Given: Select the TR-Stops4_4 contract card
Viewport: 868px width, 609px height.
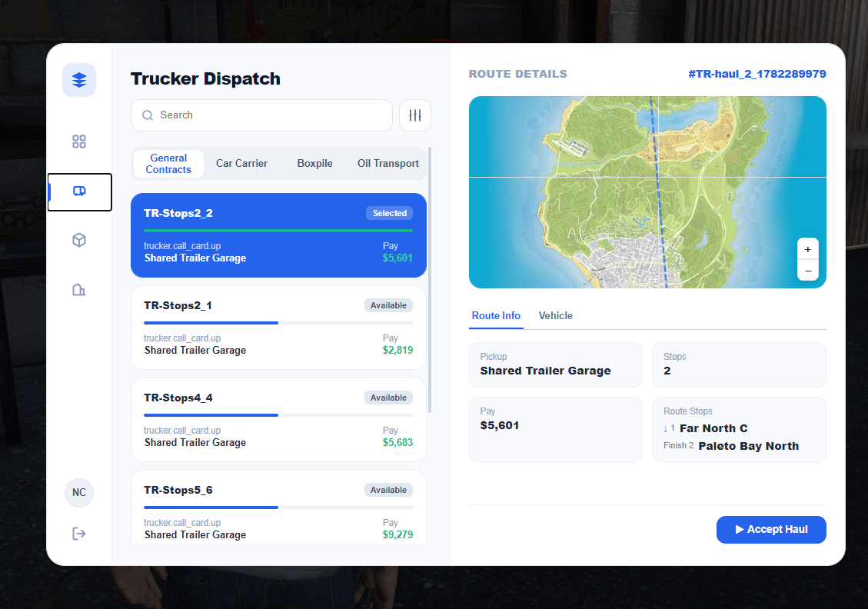Looking at the screenshot, I should click(x=278, y=420).
